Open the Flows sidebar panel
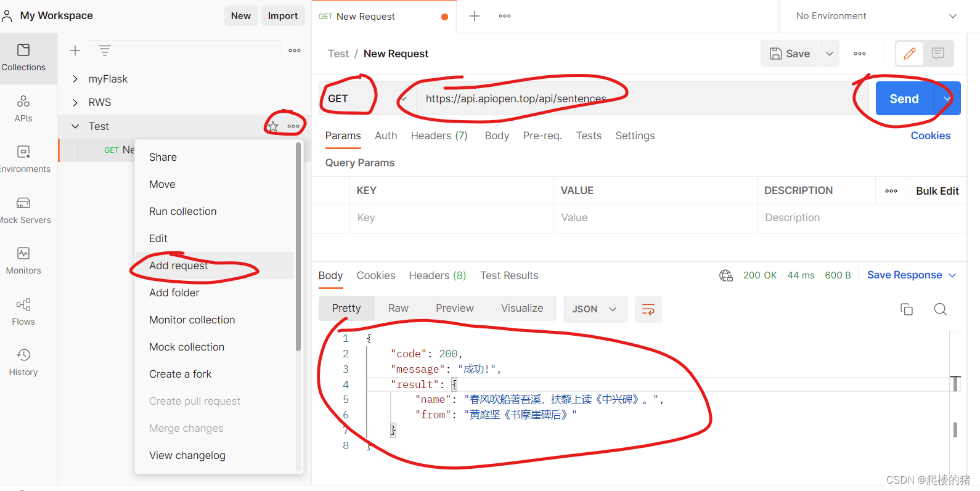Image resolution: width=980 pixels, height=491 pixels. click(x=23, y=312)
